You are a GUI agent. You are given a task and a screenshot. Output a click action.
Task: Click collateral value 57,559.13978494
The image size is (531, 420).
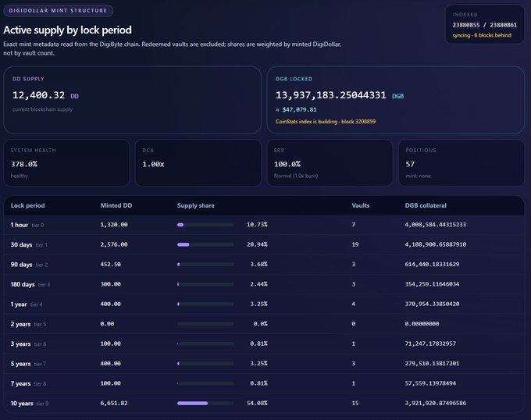430,383
